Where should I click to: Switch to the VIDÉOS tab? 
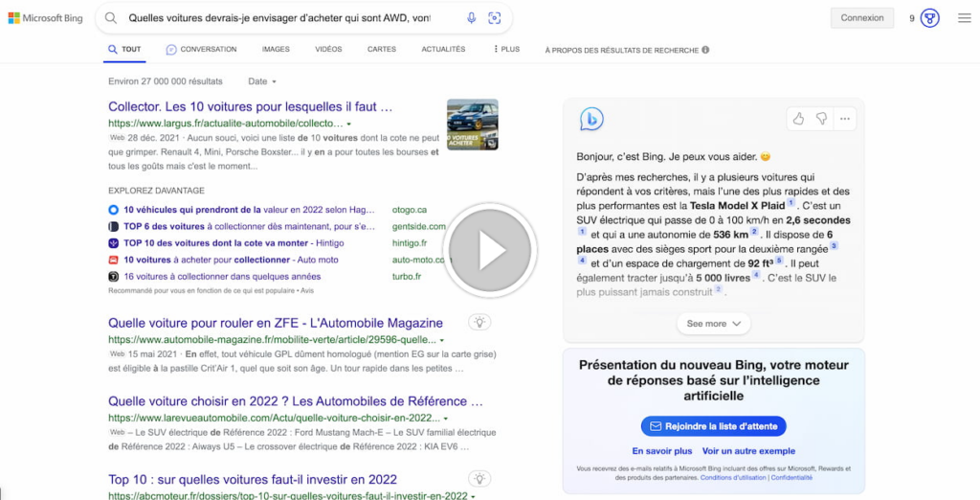click(x=329, y=50)
